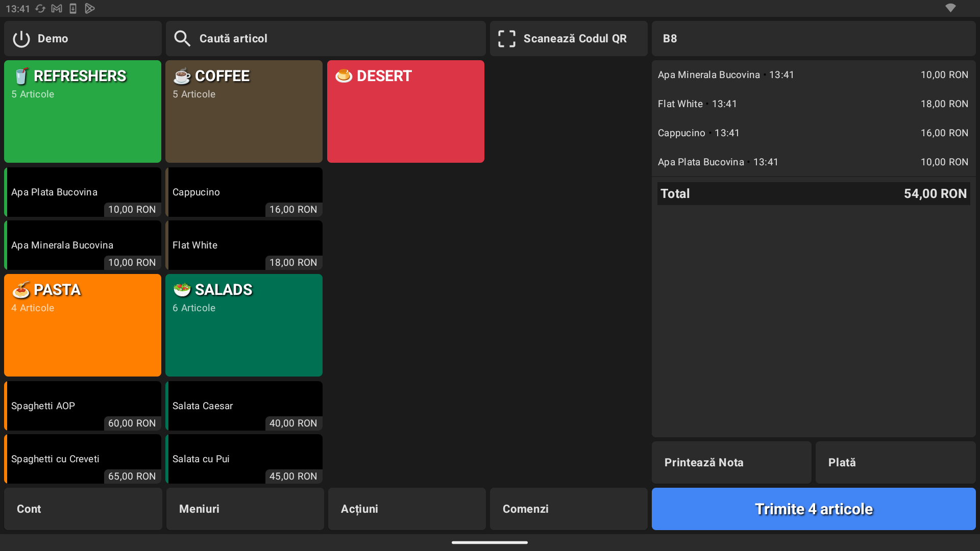Add Salata Caesar to the order

click(244, 406)
